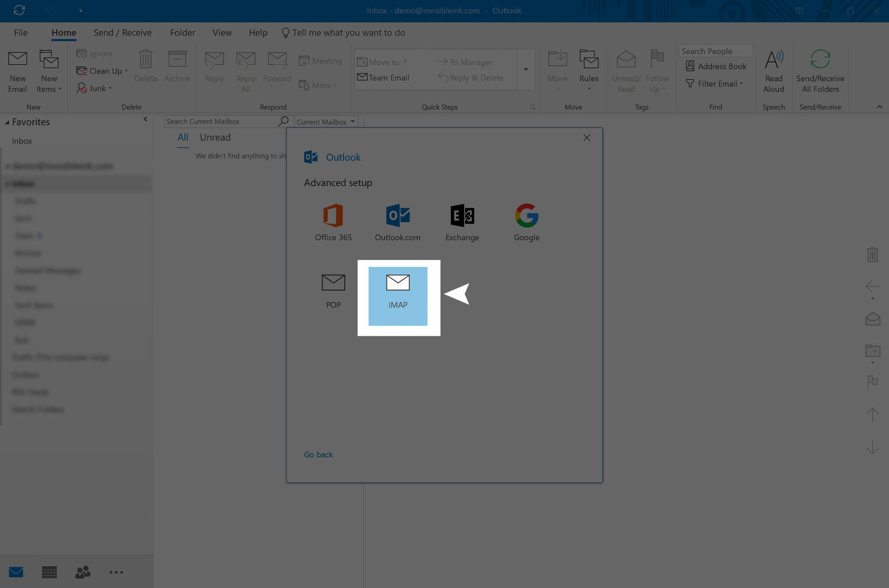Choose the POP account option
The image size is (889, 588).
pos(333,291)
